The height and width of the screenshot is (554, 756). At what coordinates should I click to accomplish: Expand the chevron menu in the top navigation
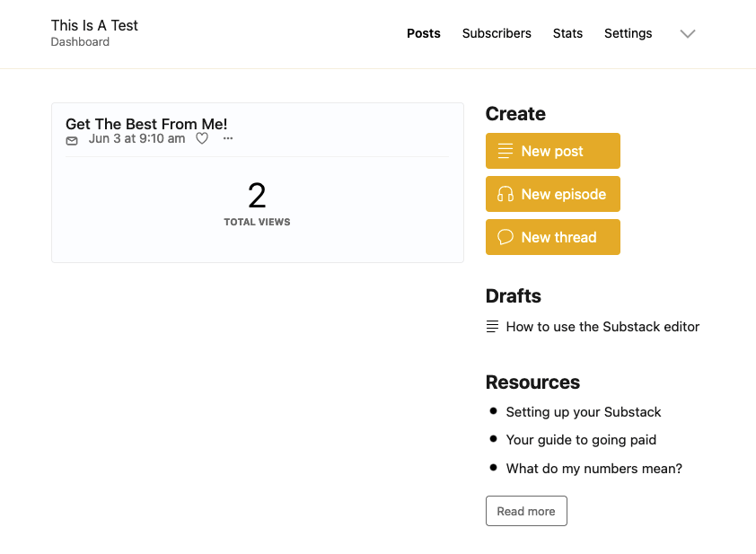point(687,34)
